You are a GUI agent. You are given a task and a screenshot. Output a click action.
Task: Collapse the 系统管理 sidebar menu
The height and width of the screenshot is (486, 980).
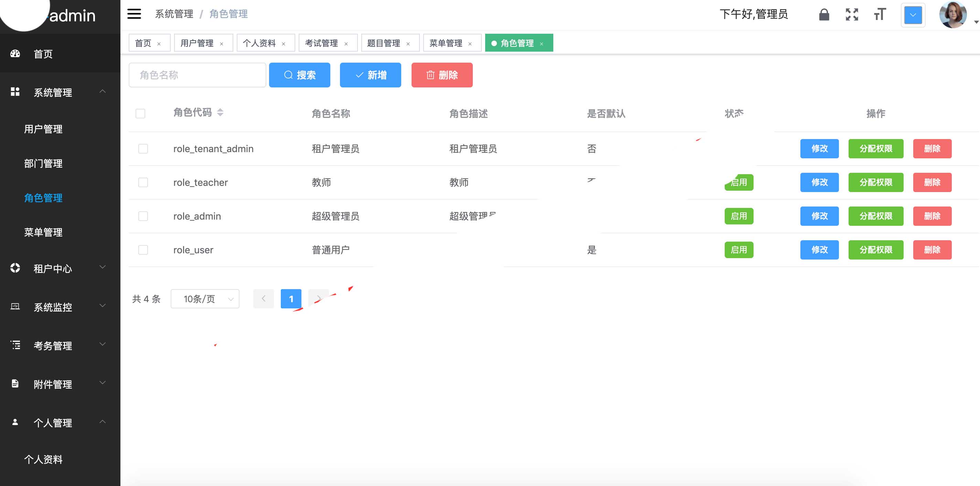tap(53, 92)
